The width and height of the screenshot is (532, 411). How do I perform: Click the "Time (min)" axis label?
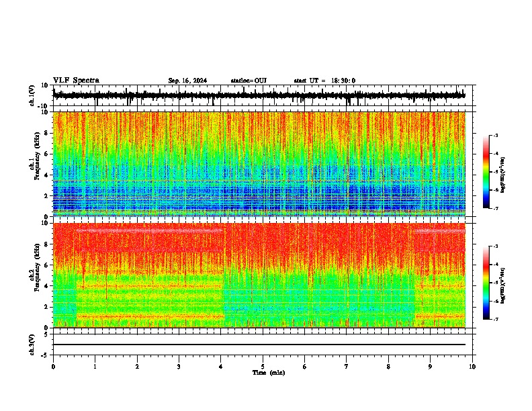pos(269,372)
